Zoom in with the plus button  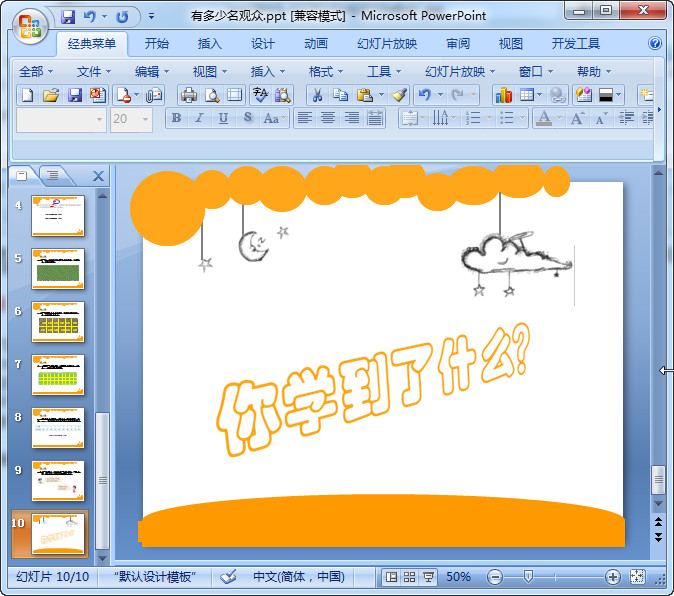click(612, 577)
